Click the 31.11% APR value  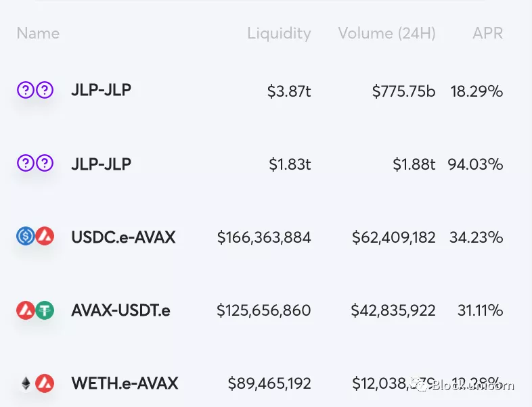point(480,310)
